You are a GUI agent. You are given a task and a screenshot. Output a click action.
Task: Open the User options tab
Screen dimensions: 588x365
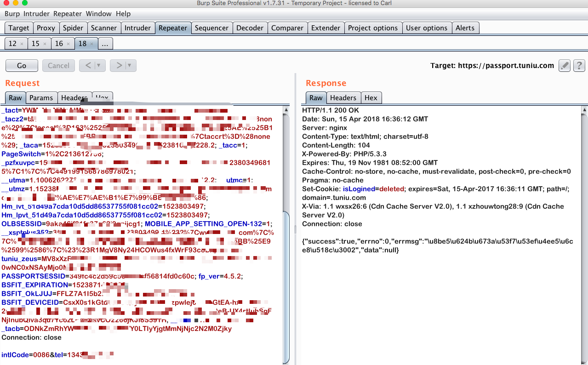click(x=427, y=28)
